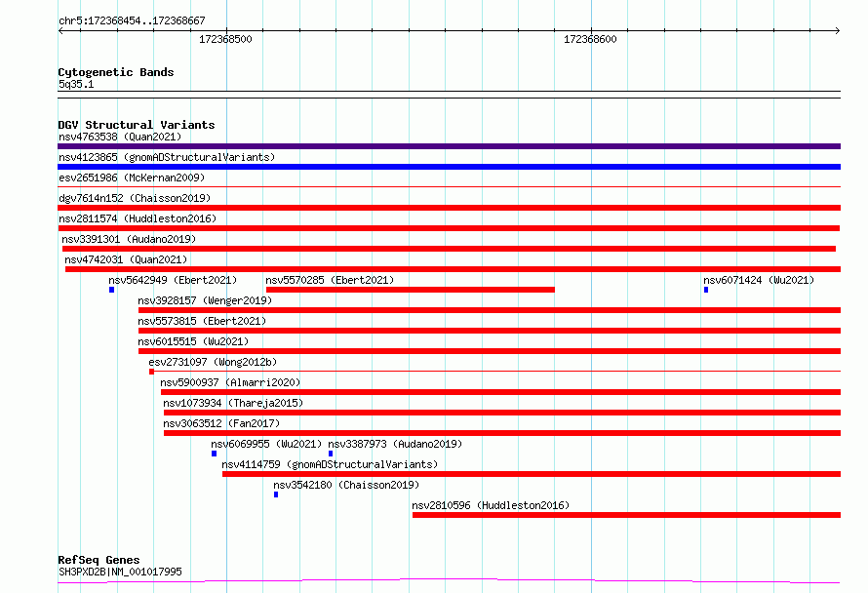Select red nsv1073934 variant bar
Image resolution: width=868 pixels, height=593 pixels.
[x=502, y=413]
